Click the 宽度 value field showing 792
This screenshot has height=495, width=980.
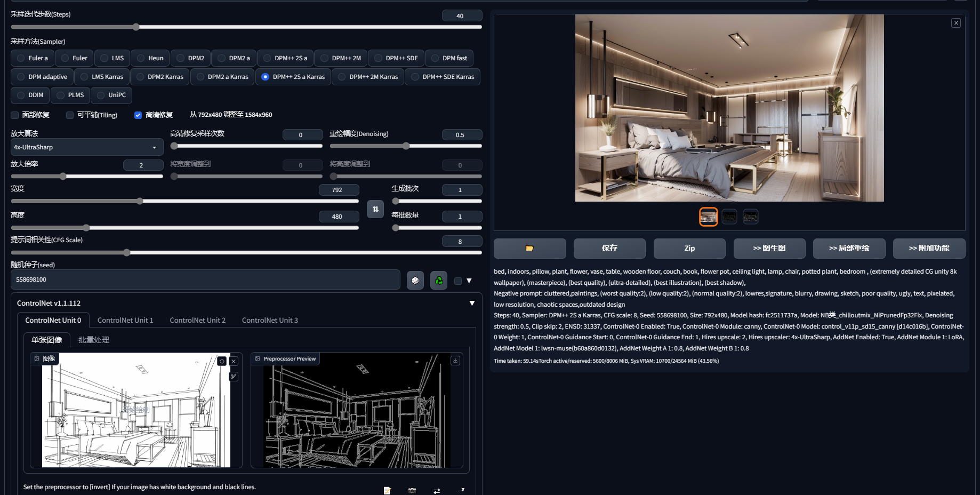click(x=339, y=190)
